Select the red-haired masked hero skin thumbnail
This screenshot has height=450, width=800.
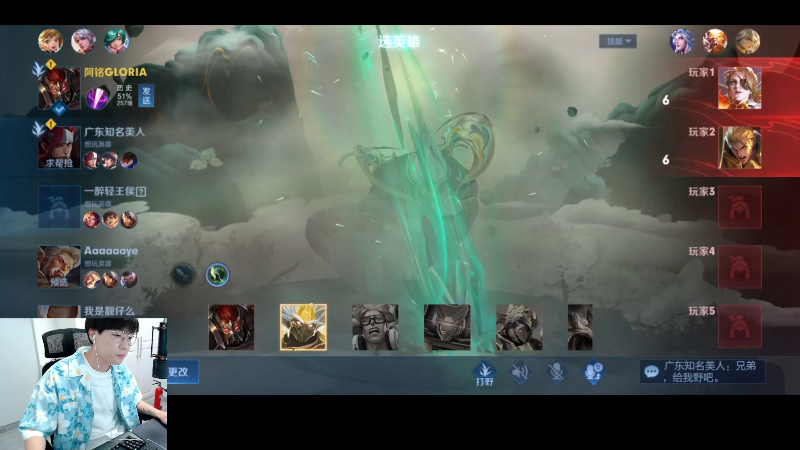tap(231, 327)
